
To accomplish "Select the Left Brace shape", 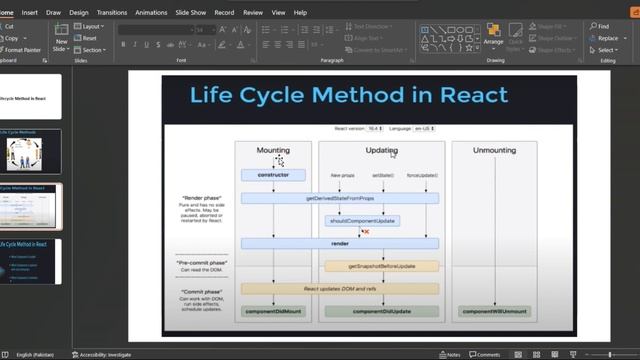I will [451, 48].
